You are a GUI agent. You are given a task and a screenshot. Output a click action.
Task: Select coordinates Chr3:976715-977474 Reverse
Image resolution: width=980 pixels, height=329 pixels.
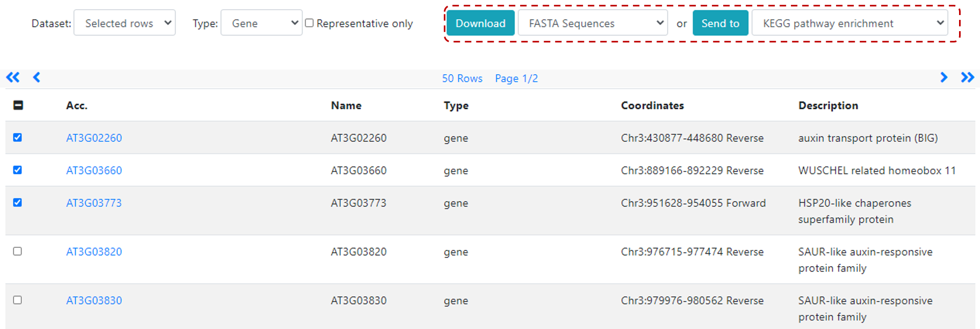click(x=692, y=252)
